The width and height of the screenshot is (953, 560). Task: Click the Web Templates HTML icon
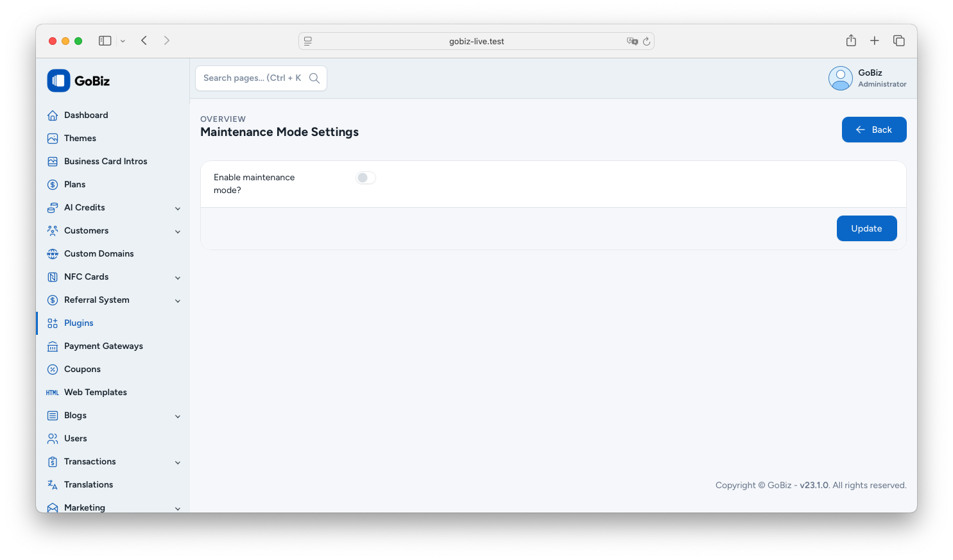(x=53, y=393)
